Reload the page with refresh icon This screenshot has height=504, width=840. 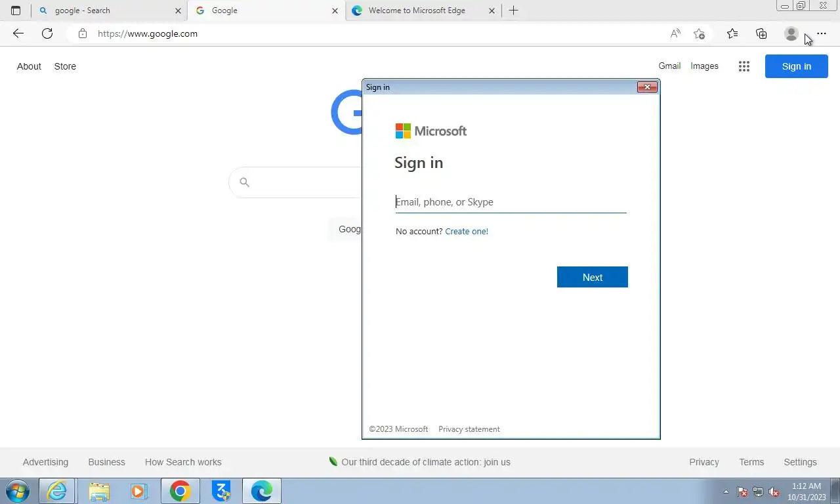pos(47,33)
